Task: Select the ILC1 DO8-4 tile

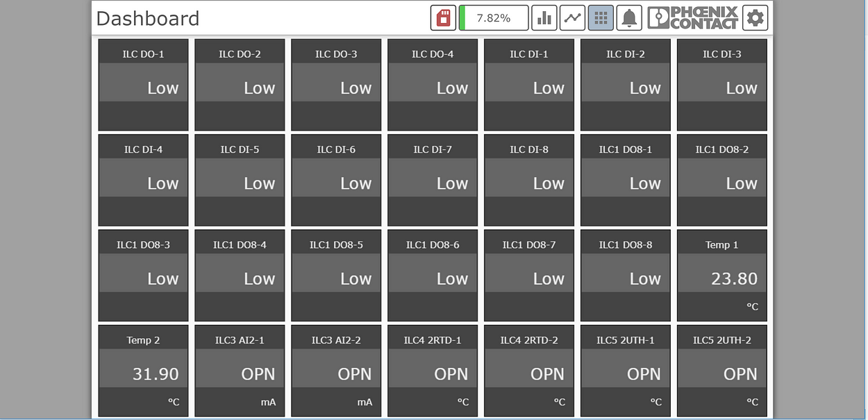Action: 240,275
